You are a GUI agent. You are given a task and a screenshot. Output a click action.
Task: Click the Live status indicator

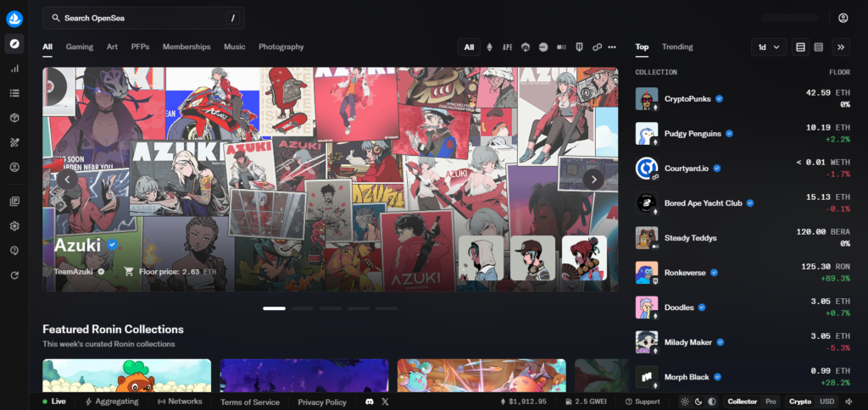tap(54, 402)
